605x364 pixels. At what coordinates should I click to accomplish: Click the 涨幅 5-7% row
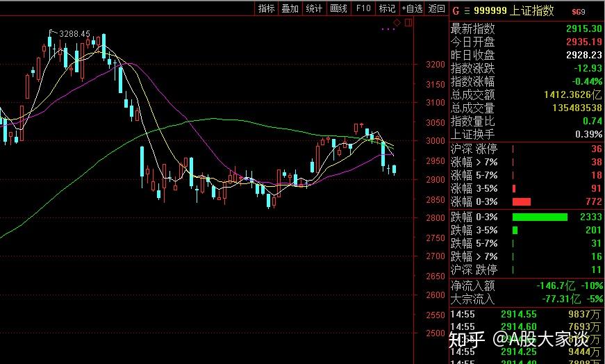tap(527, 175)
